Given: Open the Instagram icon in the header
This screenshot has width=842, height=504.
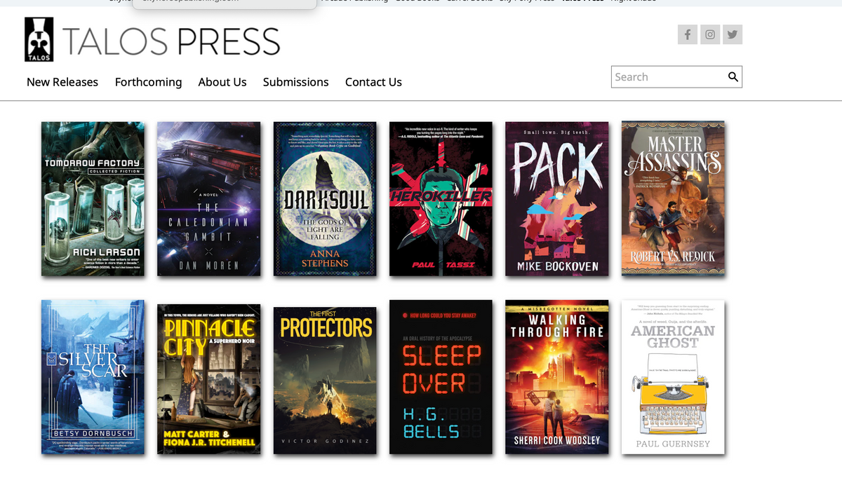Looking at the screenshot, I should (709, 34).
